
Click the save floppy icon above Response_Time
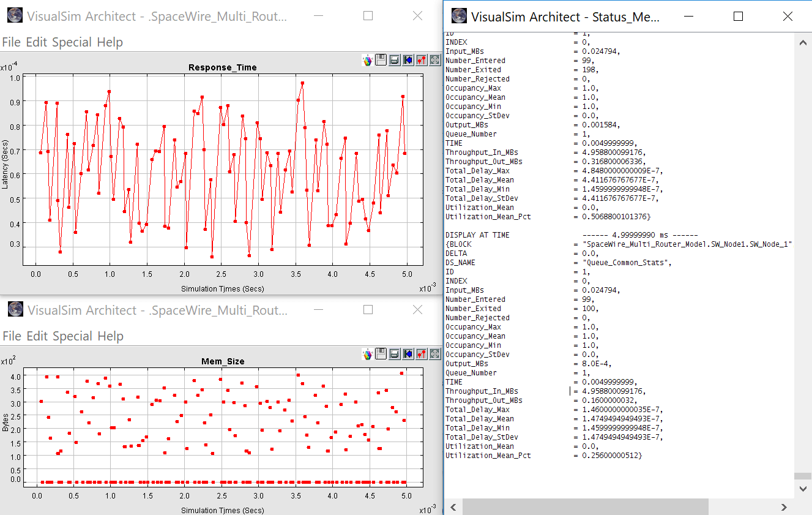pyautogui.click(x=381, y=60)
